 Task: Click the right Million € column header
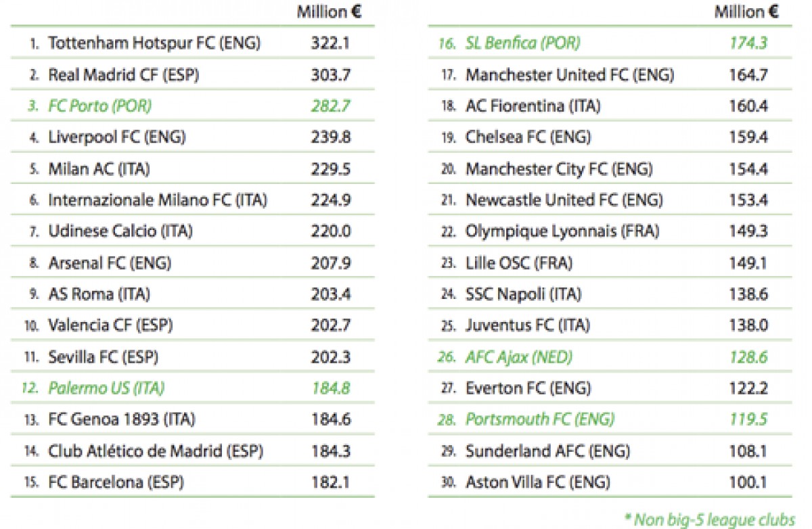pyautogui.click(x=747, y=12)
